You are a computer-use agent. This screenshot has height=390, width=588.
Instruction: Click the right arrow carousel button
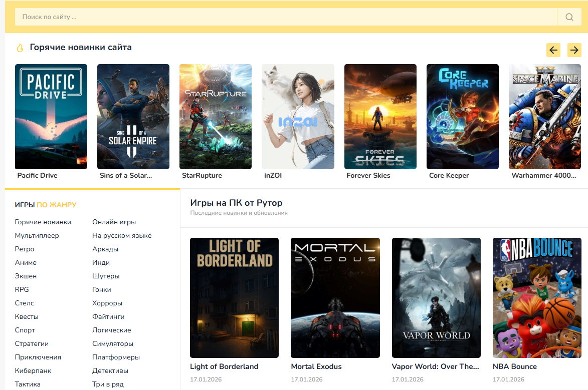click(x=574, y=50)
